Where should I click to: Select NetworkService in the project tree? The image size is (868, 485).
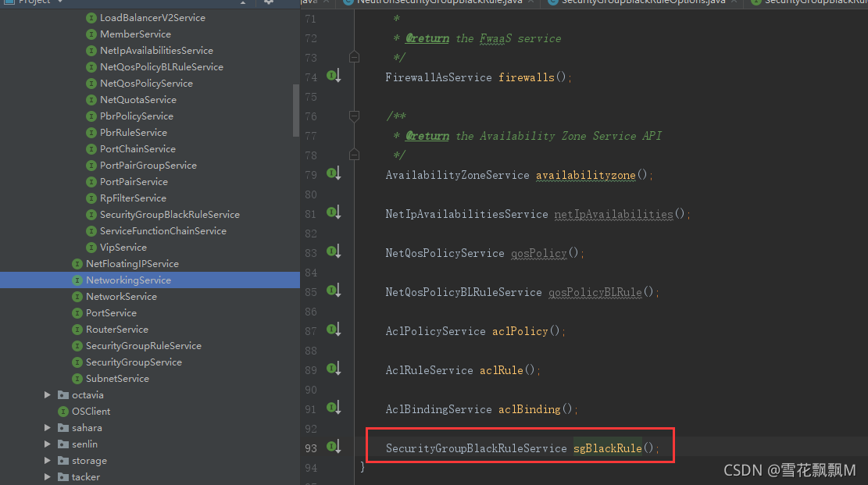point(121,297)
